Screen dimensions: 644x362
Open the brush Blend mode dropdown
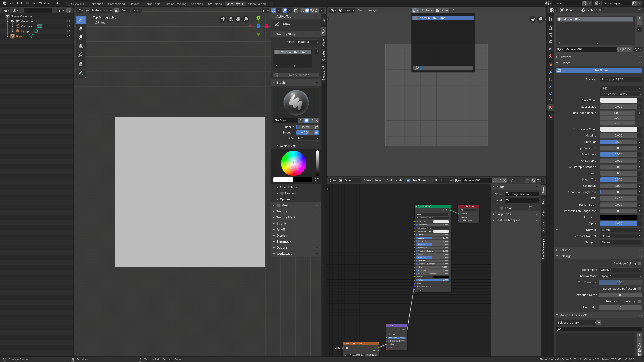(x=308, y=138)
